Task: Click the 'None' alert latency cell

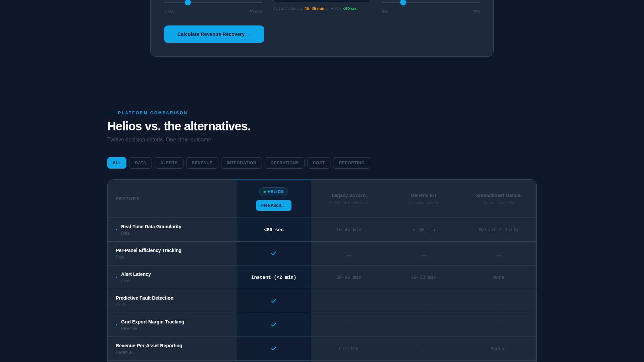Action: 499,278
